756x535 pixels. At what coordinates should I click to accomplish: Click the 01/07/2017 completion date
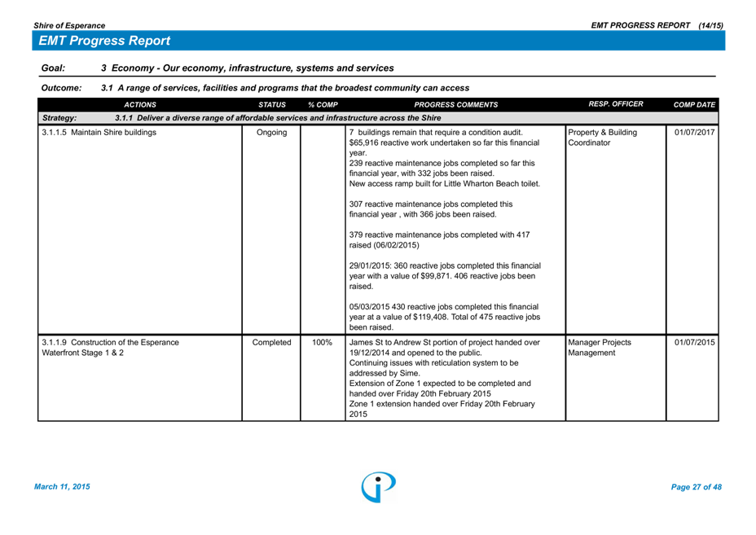tap(694, 132)
